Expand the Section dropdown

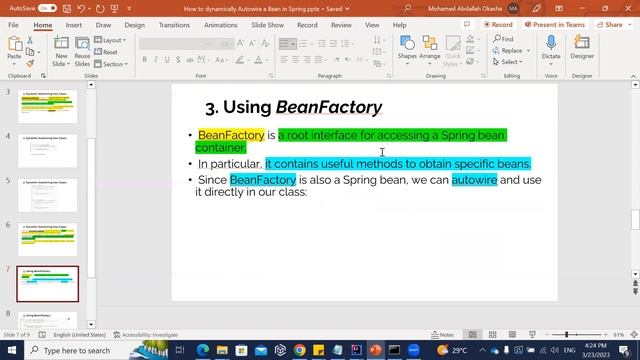(111, 64)
